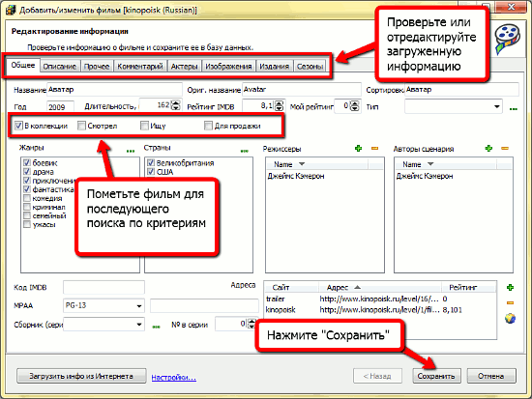Open the "Описание" tab
The width and height of the screenshot is (532, 399).
[59, 66]
